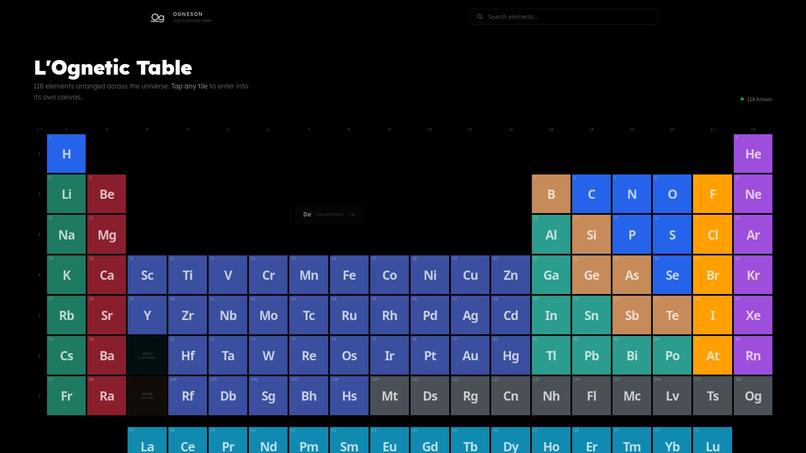Screen dimensions: 806x453
Task: Open the Bromine Br tile
Action: [712, 275]
